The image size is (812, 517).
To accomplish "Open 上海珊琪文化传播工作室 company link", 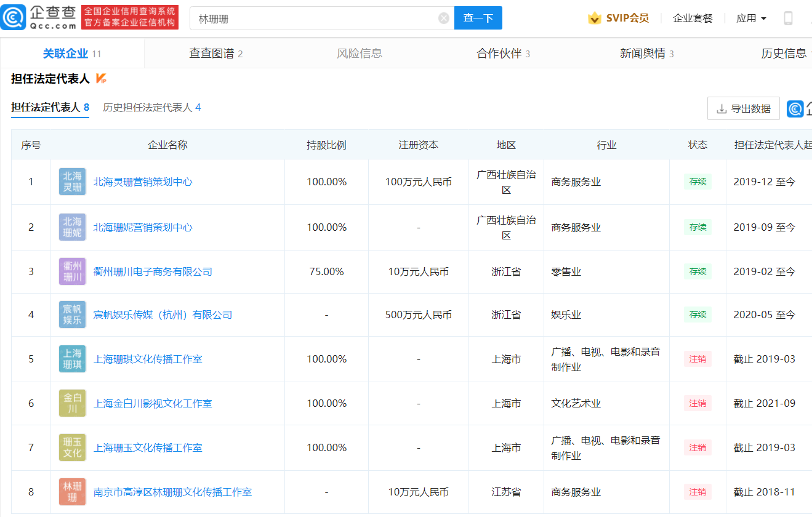I will 148,359.
